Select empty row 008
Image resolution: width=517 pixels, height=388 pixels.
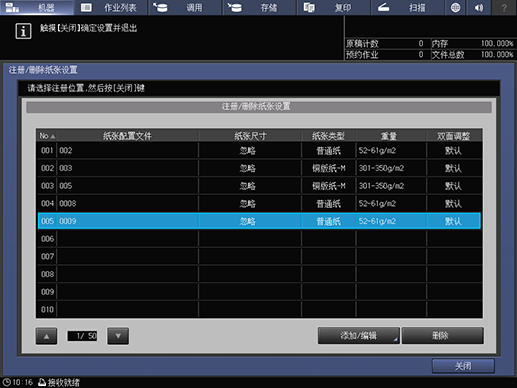point(259,274)
